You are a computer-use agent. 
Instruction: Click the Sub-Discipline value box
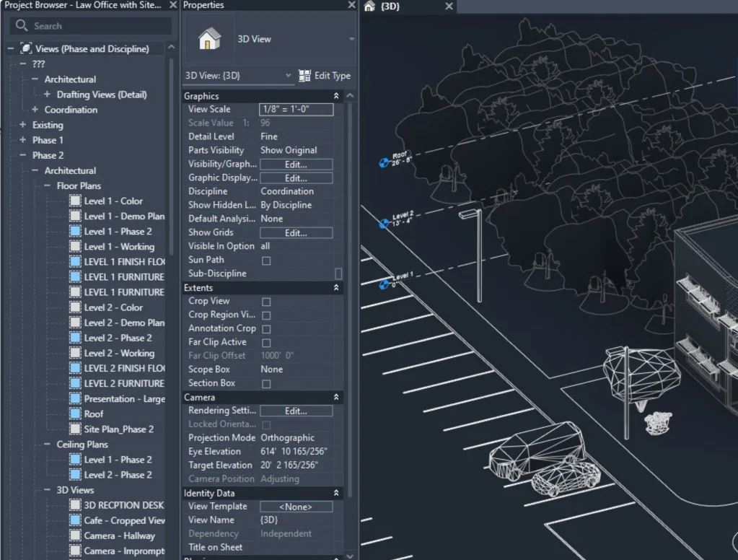point(338,274)
